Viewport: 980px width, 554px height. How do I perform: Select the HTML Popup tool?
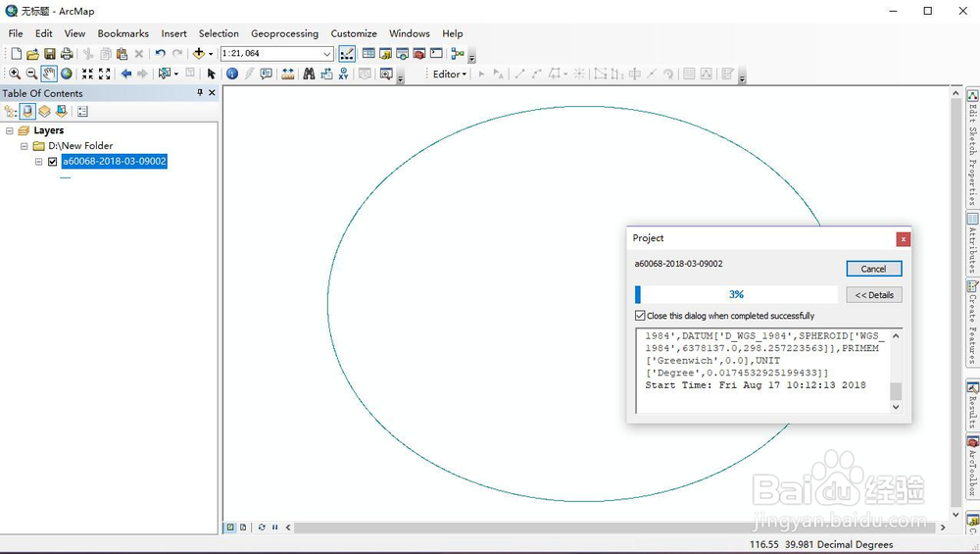tap(267, 74)
